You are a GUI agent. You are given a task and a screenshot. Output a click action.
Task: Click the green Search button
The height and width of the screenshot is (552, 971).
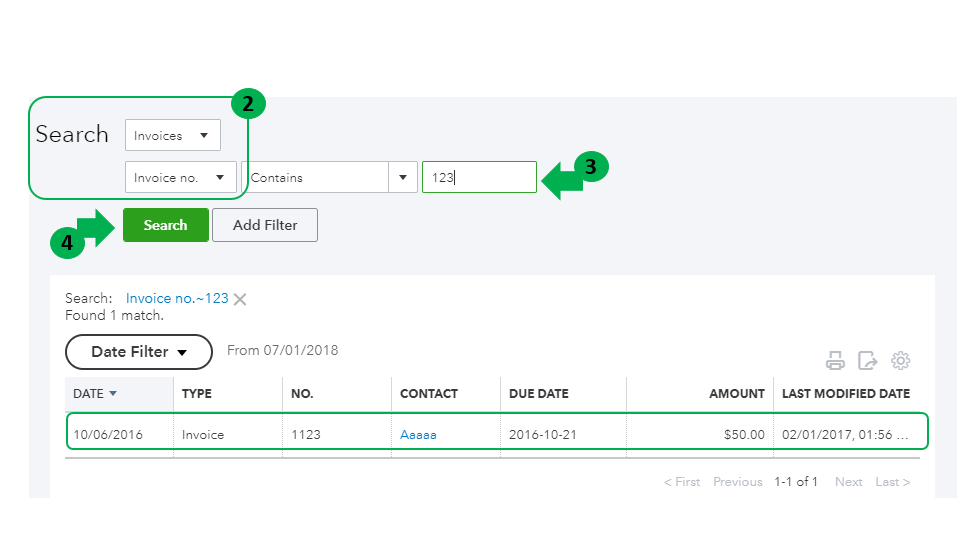coord(165,225)
